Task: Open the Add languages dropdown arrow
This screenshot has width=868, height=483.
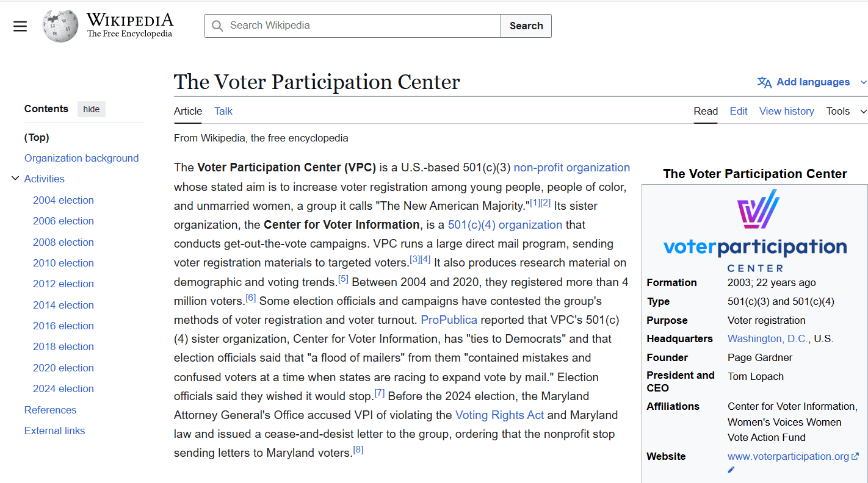Action: click(x=863, y=82)
